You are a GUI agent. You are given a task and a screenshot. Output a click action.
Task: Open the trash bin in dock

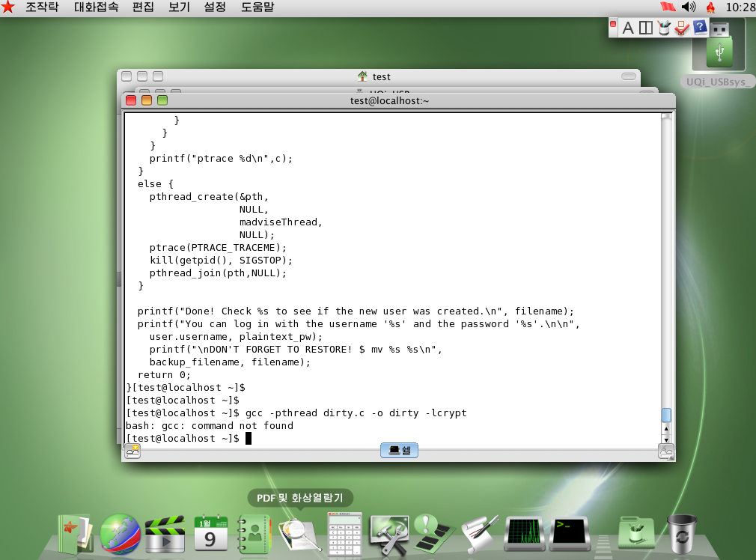682,533
